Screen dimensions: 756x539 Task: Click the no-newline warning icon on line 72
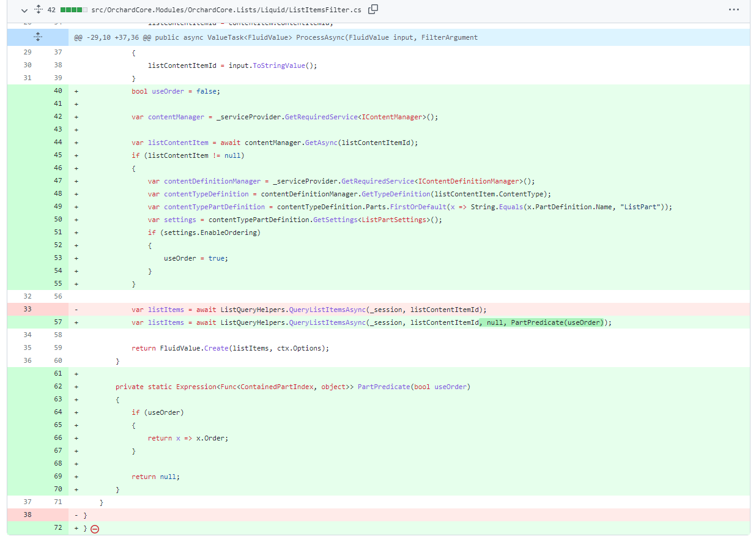click(x=95, y=529)
